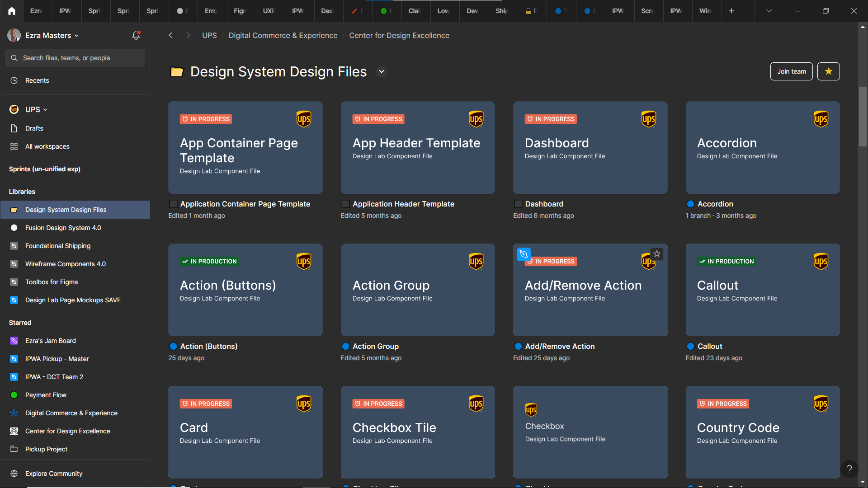Click the Join team button

[791, 71]
